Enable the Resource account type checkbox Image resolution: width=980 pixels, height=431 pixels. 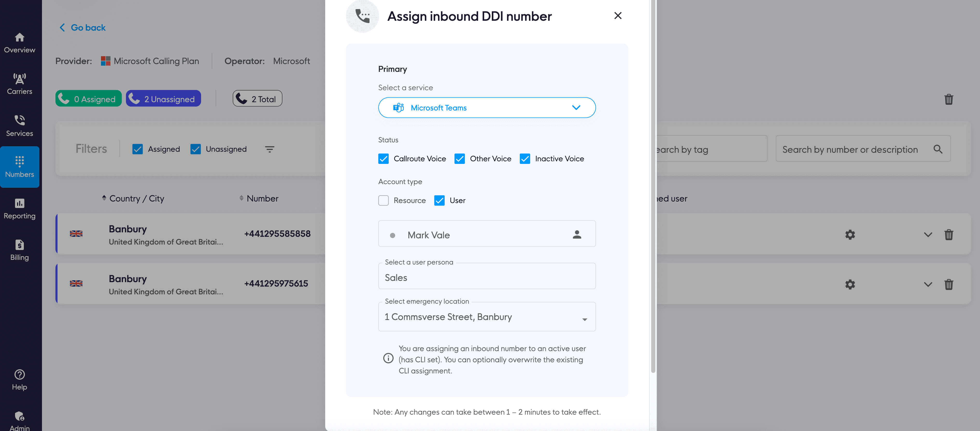point(383,200)
